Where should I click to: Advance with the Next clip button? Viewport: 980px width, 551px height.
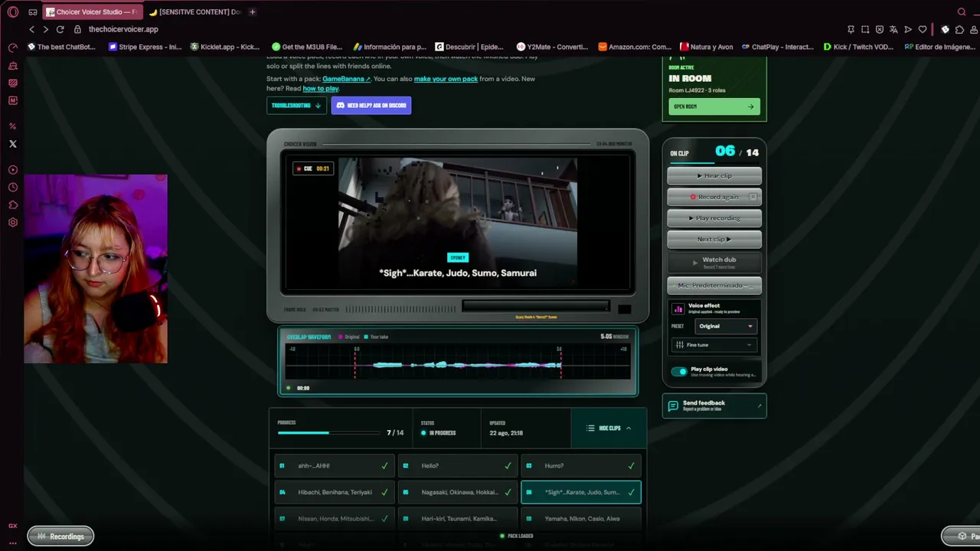[x=714, y=240]
